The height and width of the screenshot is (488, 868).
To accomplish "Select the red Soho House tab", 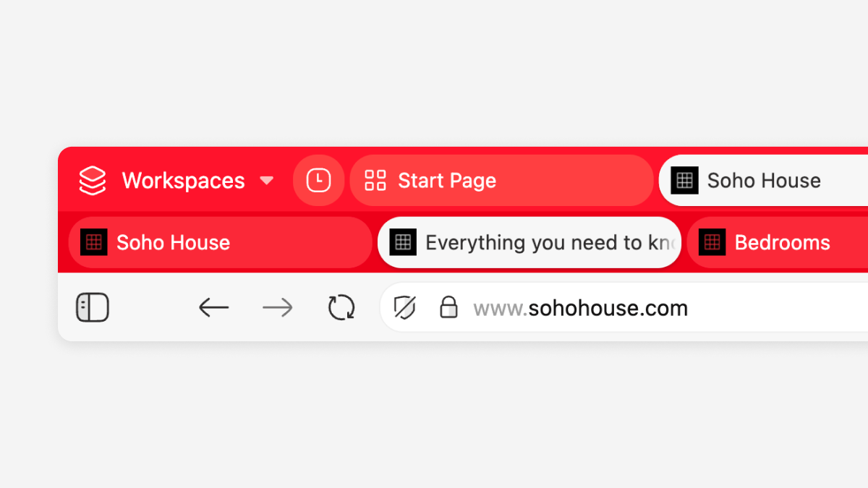I will [221, 242].
